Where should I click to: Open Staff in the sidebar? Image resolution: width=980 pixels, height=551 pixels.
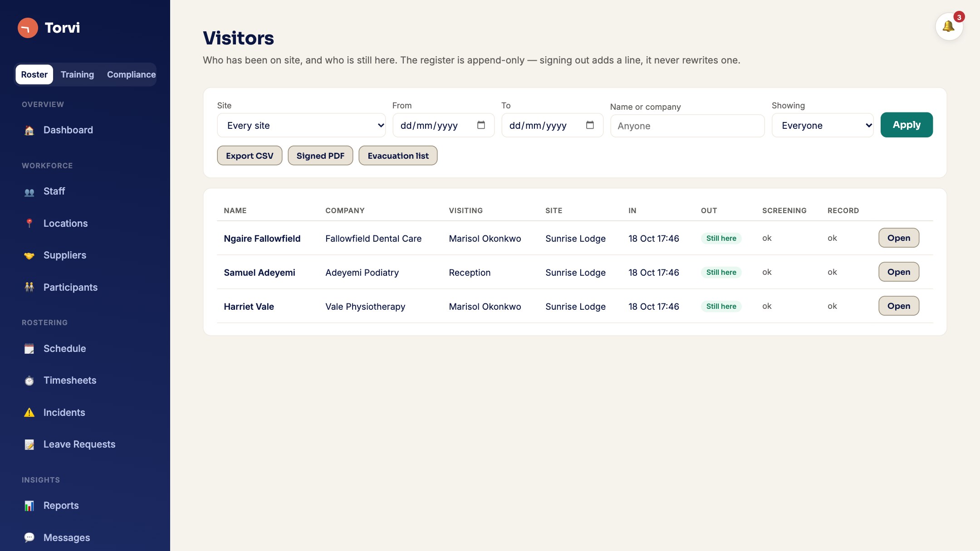(x=85, y=191)
